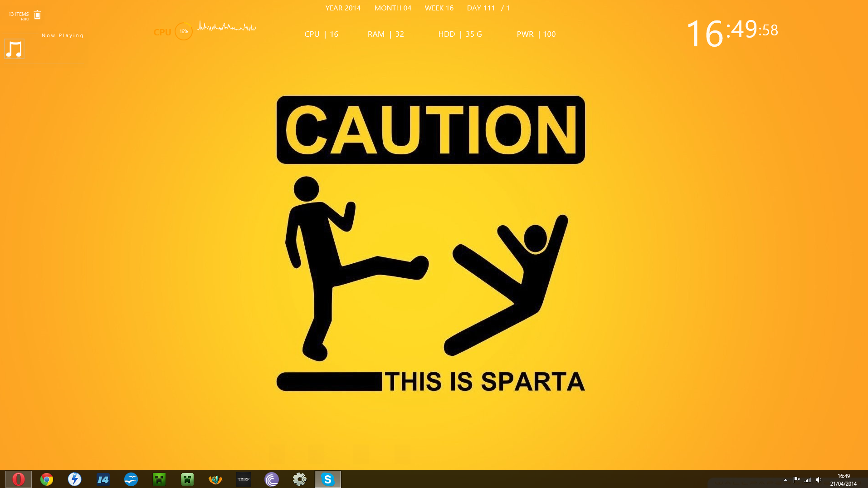Click the "WEEK 16" text

pyautogui.click(x=439, y=8)
